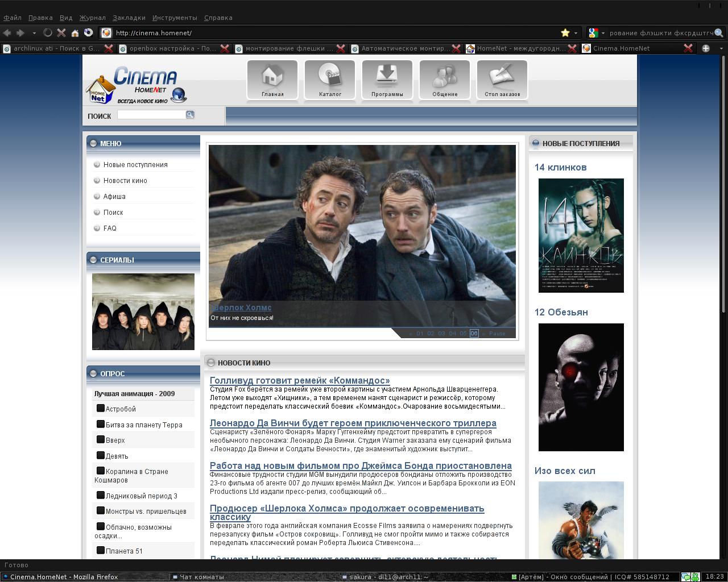The height and width of the screenshot is (582, 728).
Task: Open the browser Home icon
Action: coord(75,33)
